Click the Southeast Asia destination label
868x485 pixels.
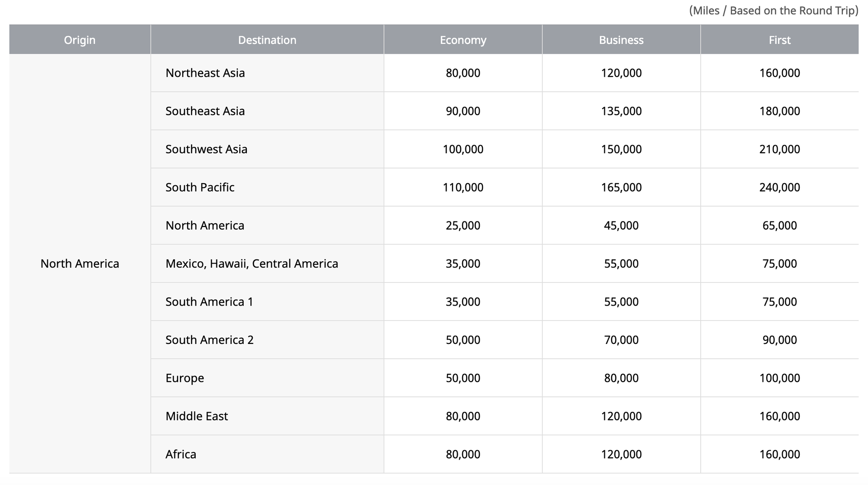(204, 111)
